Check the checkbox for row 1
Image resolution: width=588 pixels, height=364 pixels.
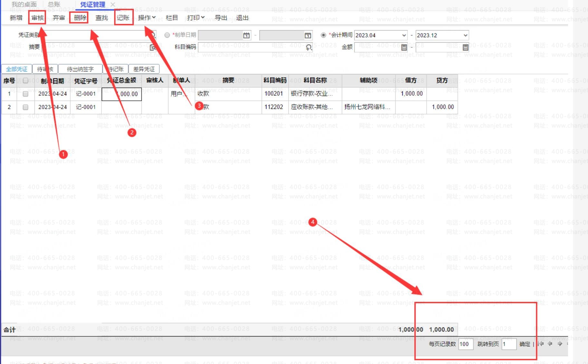(25, 94)
